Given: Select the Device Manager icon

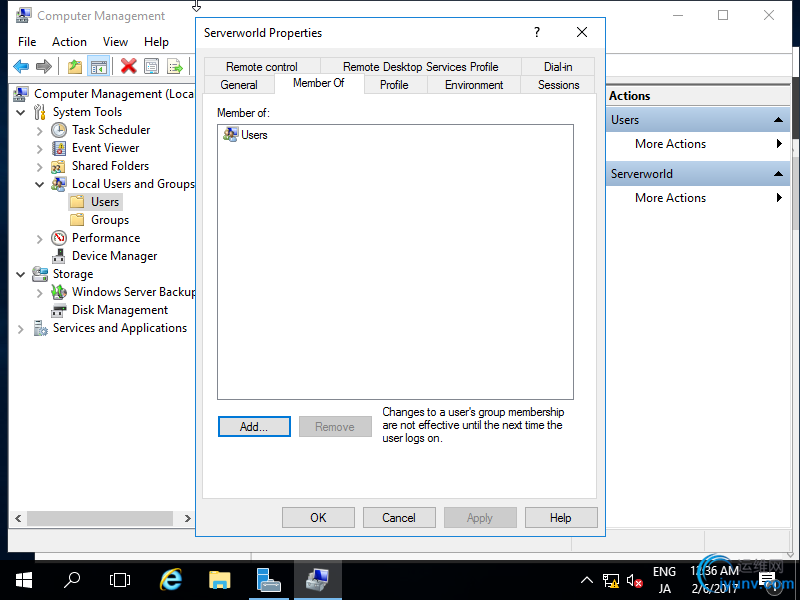Looking at the screenshot, I should click(x=59, y=256).
